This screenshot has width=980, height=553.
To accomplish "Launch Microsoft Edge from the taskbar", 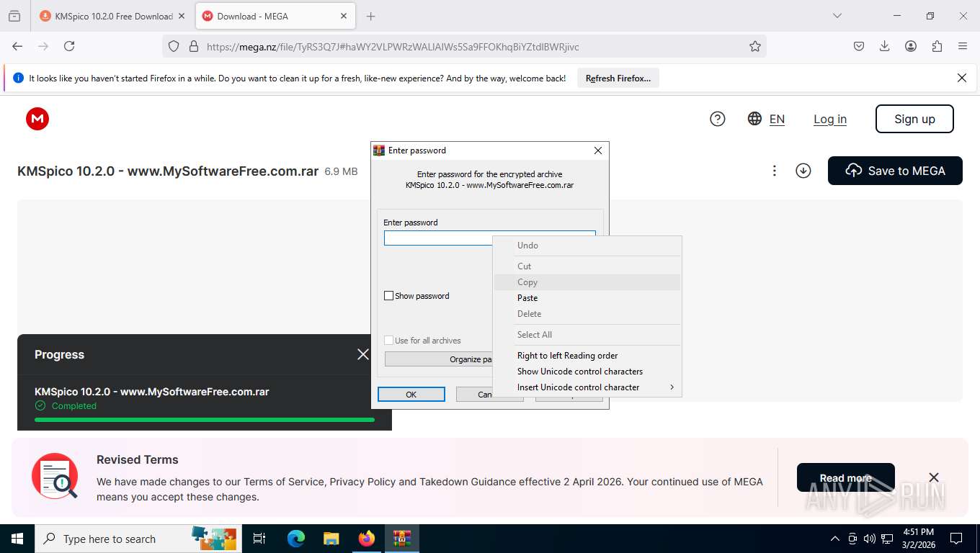I will coord(295,539).
